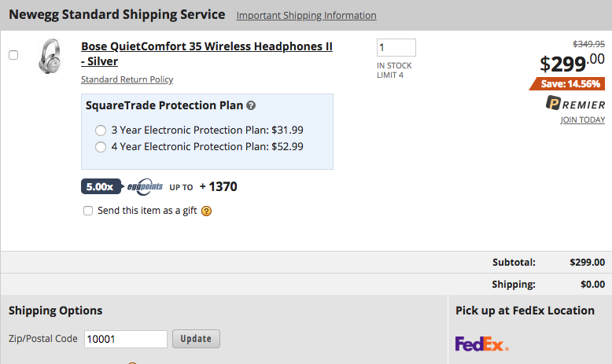Click the SquareTrade Protection Plan help icon
This screenshot has height=364, width=612.
pyautogui.click(x=251, y=106)
